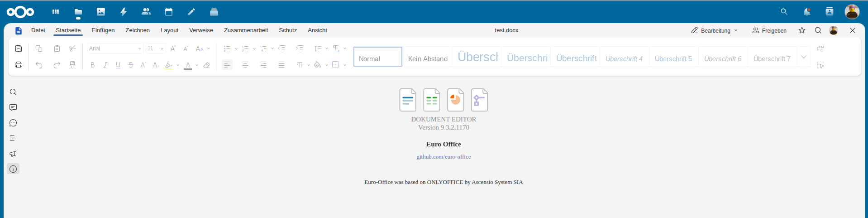Screen dimensions: 868x218
Task: Switch to the Verweise tab
Action: click(201, 30)
